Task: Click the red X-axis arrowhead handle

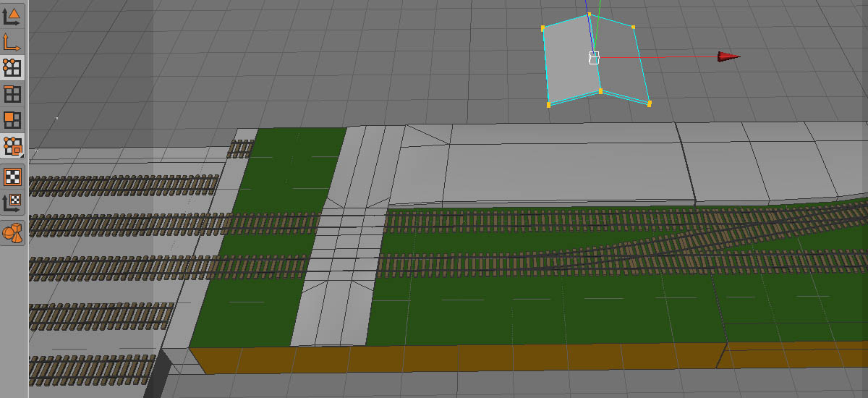Action: [x=728, y=56]
